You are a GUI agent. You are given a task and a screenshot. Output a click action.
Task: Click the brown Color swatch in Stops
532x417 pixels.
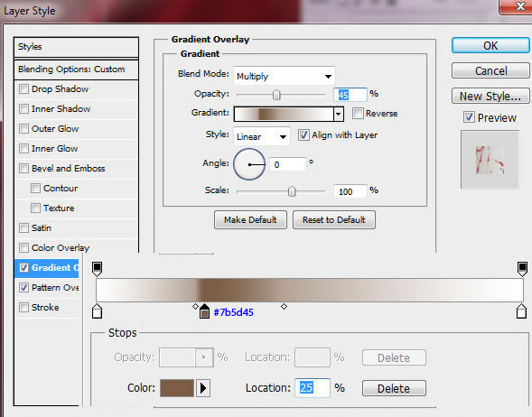[x=177, y=388]
